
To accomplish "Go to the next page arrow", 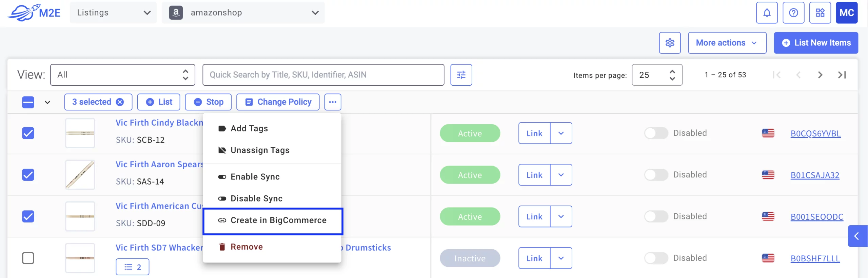I will click(x=820, y=75).
